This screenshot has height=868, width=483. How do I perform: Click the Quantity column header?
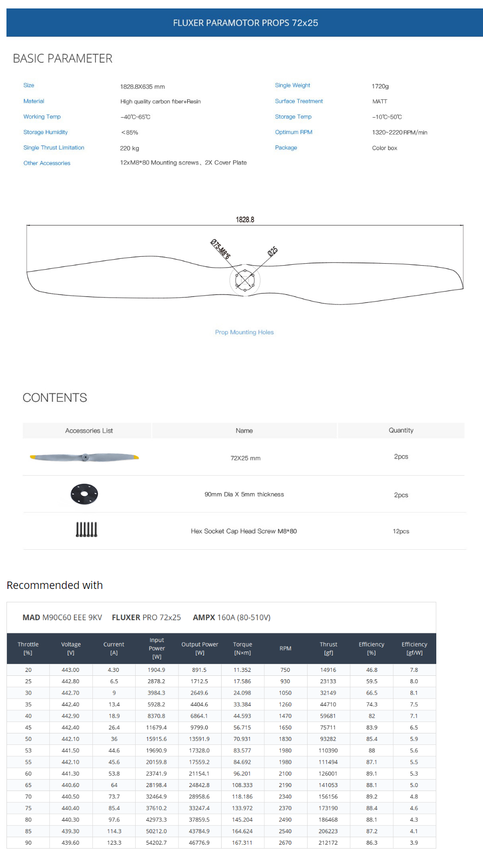click(x=401, y=431)
